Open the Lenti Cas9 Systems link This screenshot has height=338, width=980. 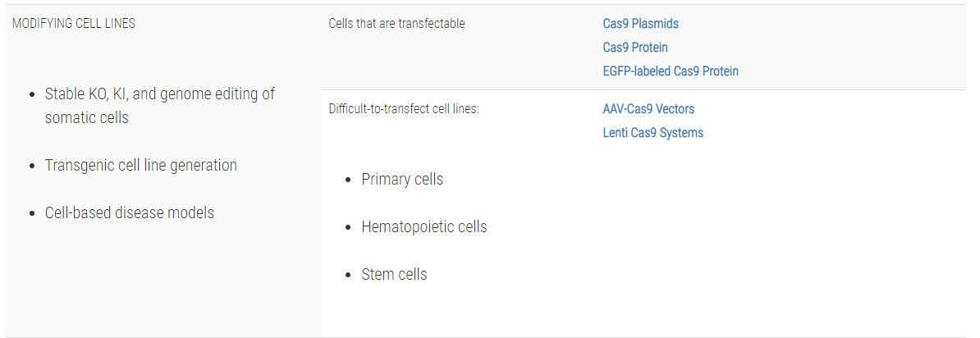pyautogui.click(x=653, y=133)
